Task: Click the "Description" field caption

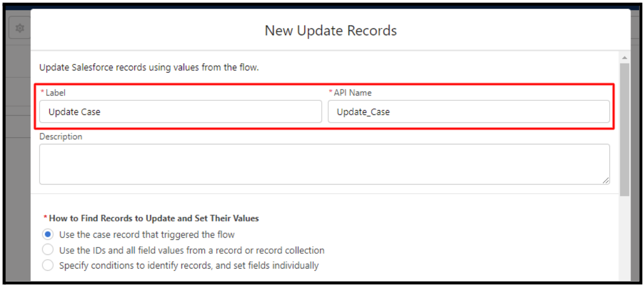Action: 61,137
